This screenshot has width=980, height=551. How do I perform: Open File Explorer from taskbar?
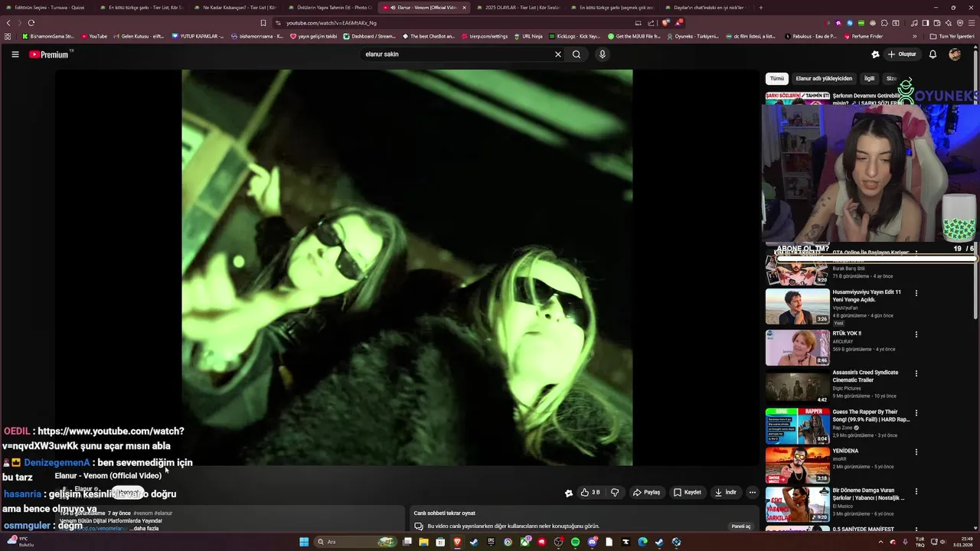point(423,542)
